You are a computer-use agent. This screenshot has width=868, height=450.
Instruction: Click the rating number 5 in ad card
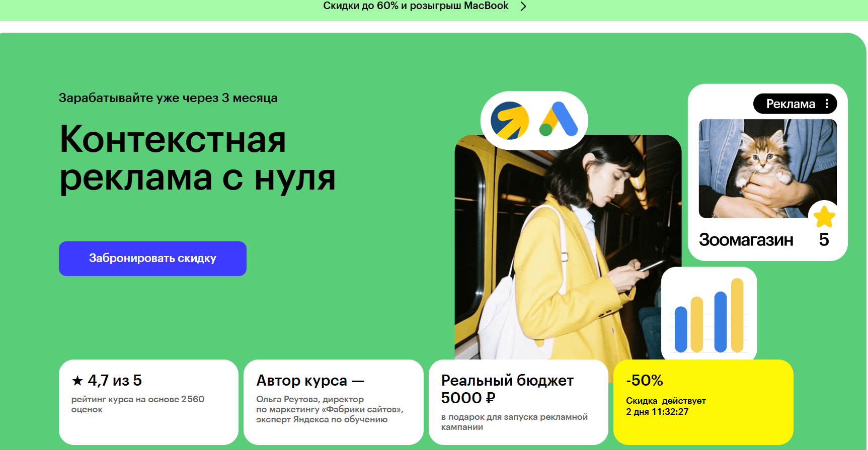(824, 240)
